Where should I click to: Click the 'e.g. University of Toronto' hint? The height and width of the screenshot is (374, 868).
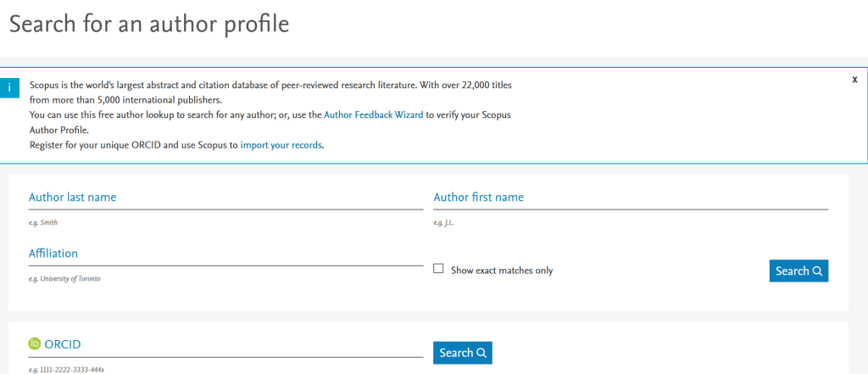(64, 278)
